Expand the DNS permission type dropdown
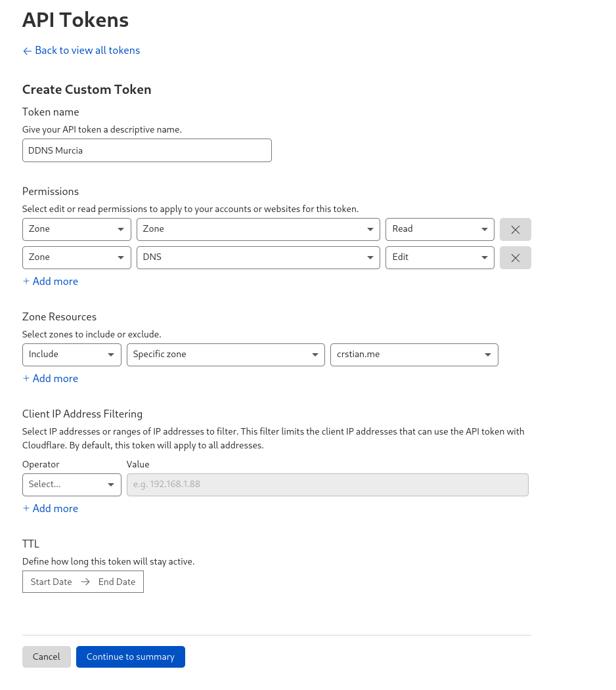616x690 pixels. 258,257
